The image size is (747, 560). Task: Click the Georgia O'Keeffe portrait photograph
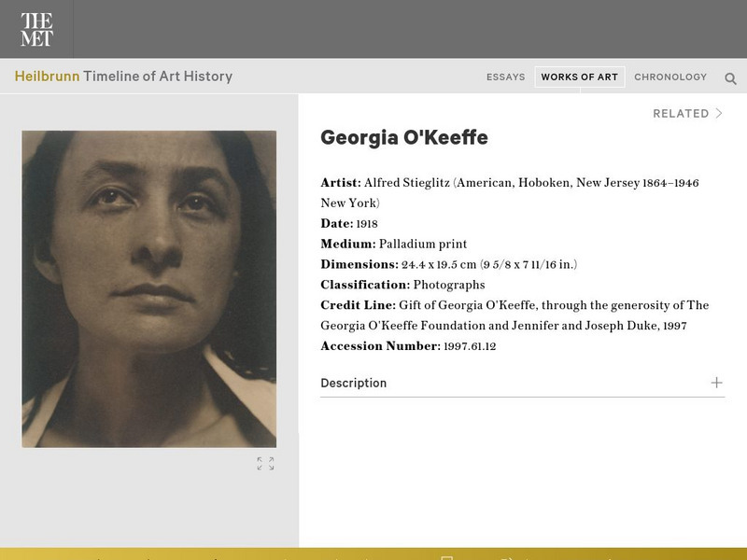[149, 288]
